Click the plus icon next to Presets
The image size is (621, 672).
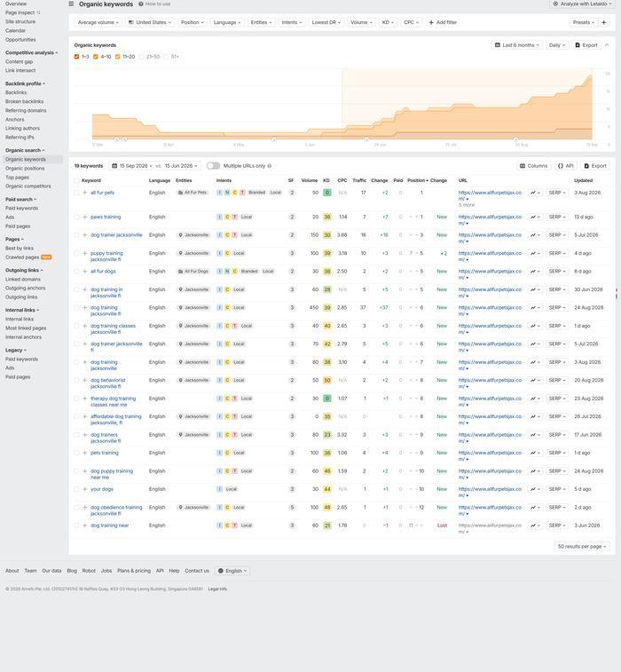603,22
